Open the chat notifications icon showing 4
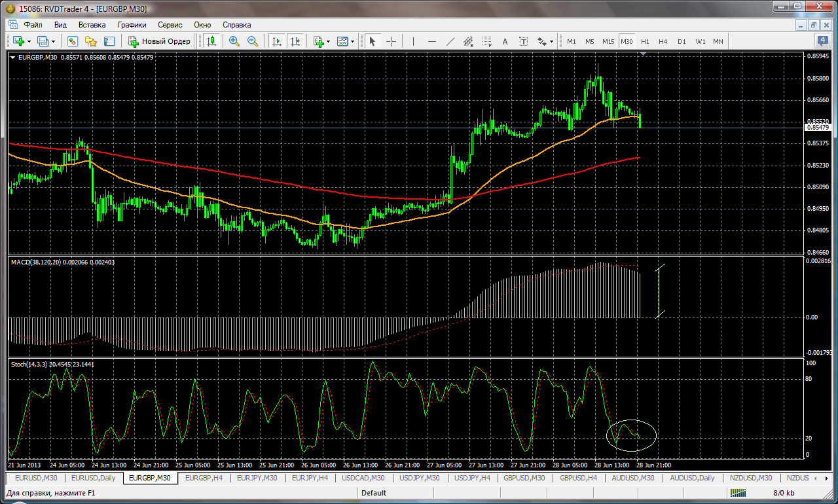The image size is (838, 504). tap(823, 41)
